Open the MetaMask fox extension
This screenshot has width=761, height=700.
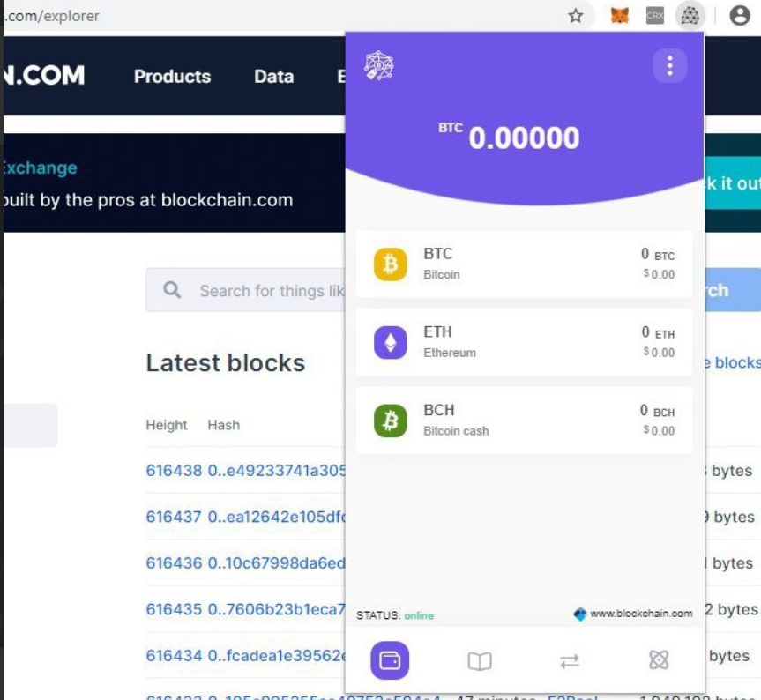coord(620,16)
